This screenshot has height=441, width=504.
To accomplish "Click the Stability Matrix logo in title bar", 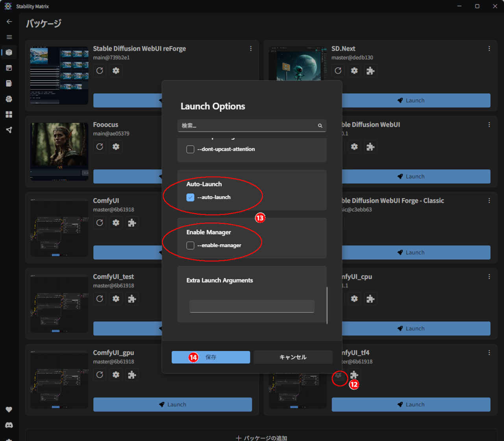I will pos(8,6).
